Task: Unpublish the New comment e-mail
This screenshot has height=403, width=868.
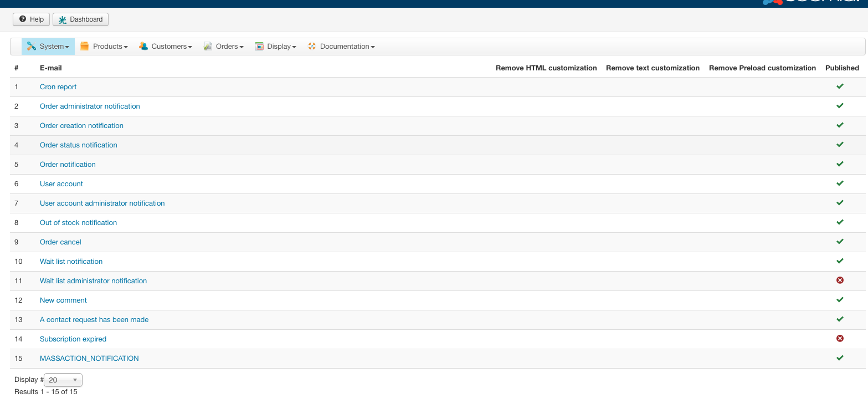Action: (x=840, y=300)
